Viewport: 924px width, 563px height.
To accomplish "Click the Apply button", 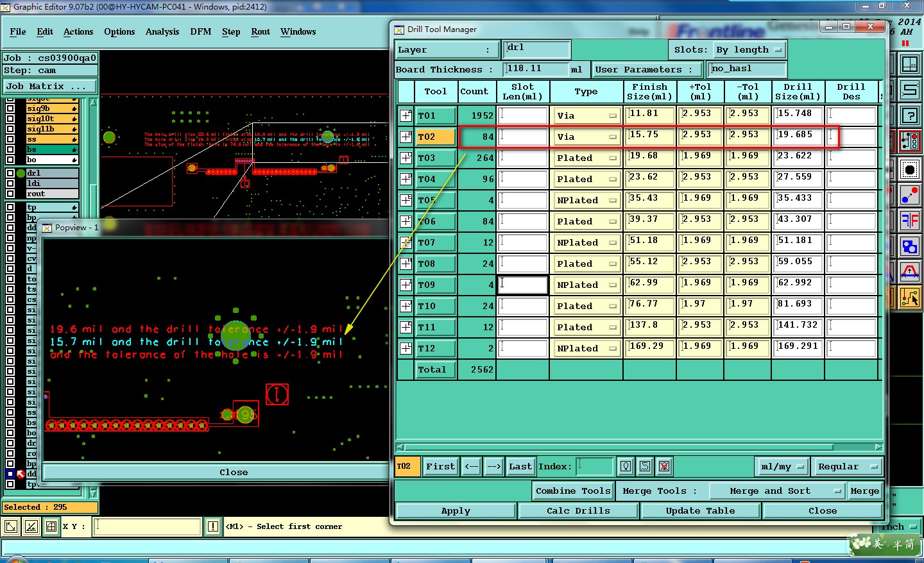I will tap(456, 511).
